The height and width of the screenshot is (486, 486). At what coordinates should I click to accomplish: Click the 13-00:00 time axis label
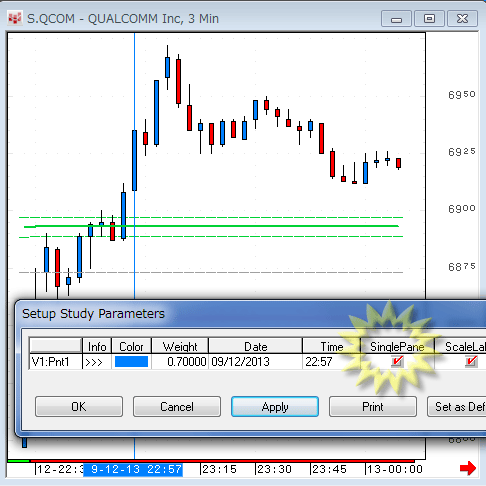pos(395,469)
